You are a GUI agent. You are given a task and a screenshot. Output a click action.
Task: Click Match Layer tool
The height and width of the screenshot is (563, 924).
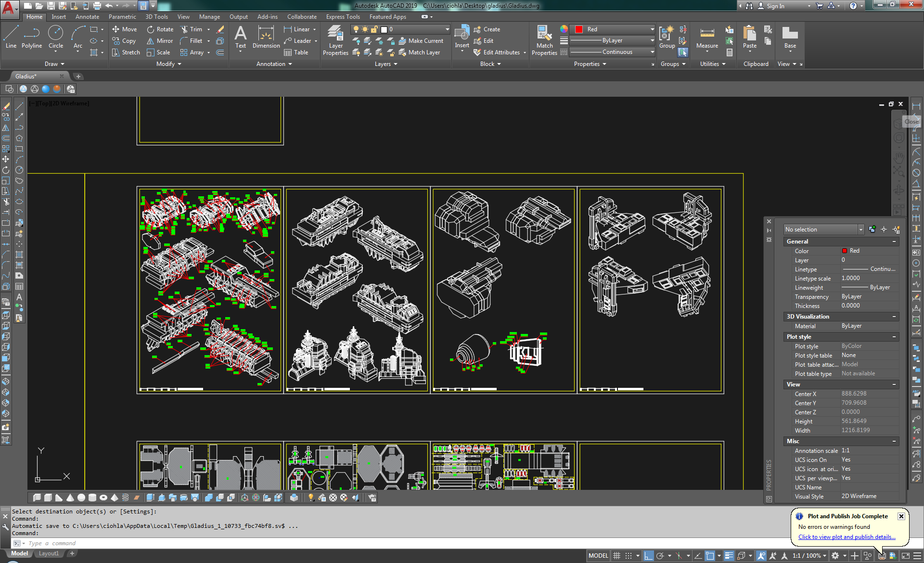419,52
